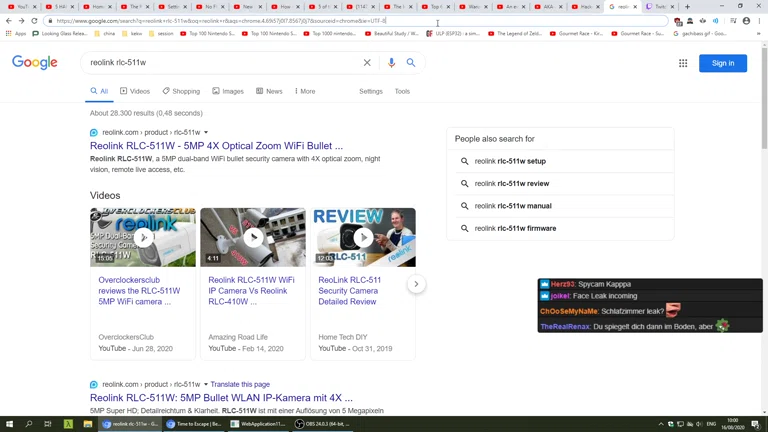Click the Google logo
The width and height of the screenshot is (768, 432).
click(x=35, y=63)
